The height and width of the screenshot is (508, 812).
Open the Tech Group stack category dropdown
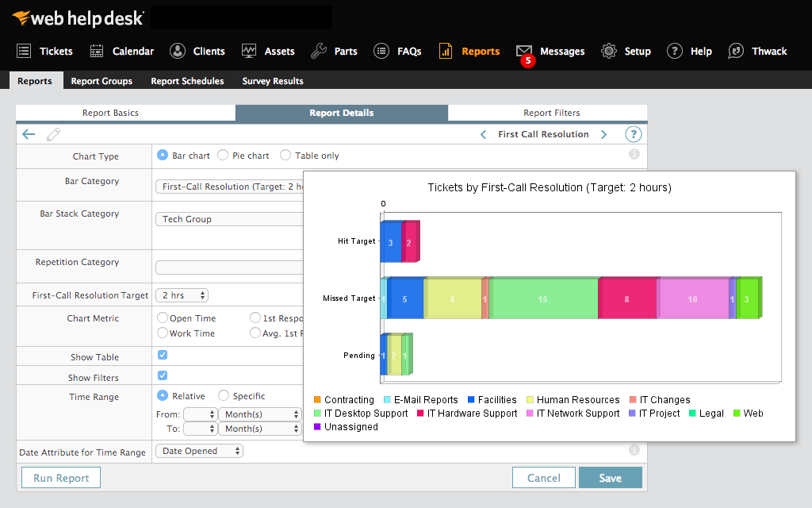(x=229, y=218)
